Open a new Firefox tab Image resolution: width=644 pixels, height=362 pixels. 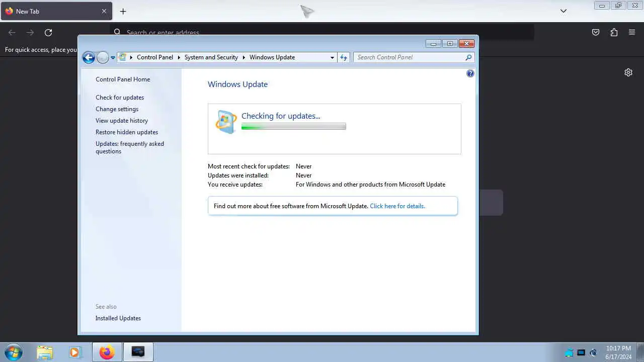pos(123,11)
